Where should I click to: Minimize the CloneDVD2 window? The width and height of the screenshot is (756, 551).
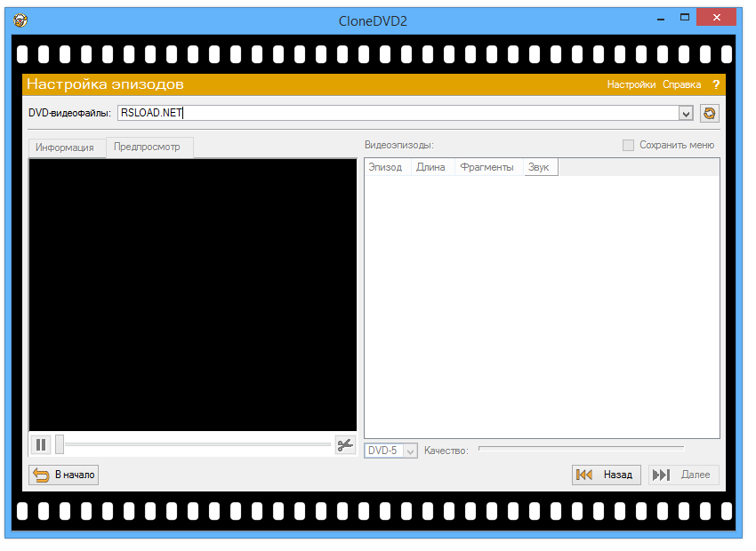[661, 19]
